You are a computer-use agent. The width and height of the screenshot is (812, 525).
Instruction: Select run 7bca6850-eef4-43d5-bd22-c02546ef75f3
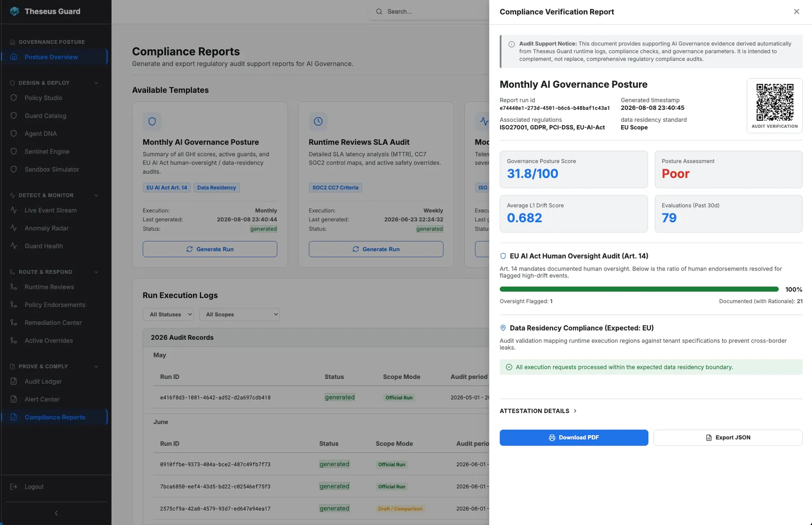(215, 486)
